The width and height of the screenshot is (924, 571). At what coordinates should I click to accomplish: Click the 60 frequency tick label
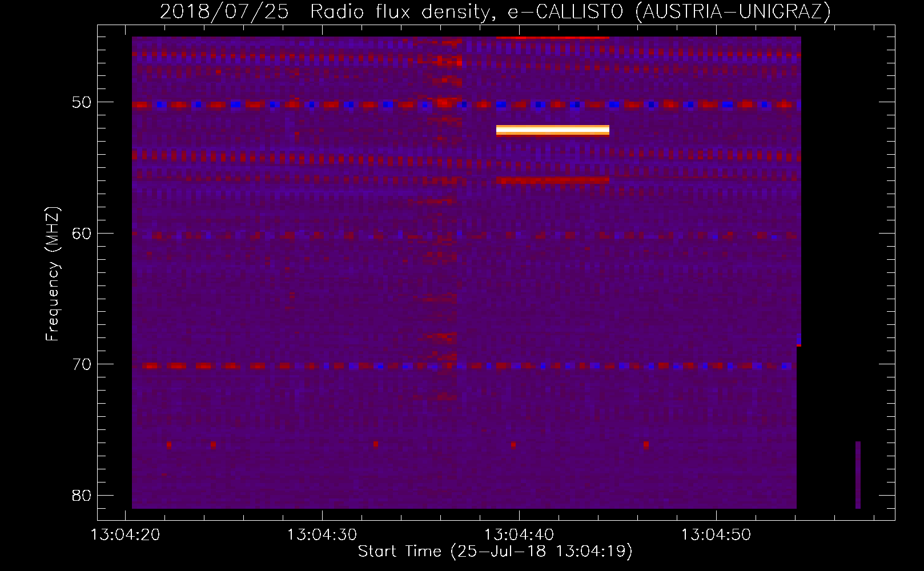pyautogui.click(x=82, y=234)
